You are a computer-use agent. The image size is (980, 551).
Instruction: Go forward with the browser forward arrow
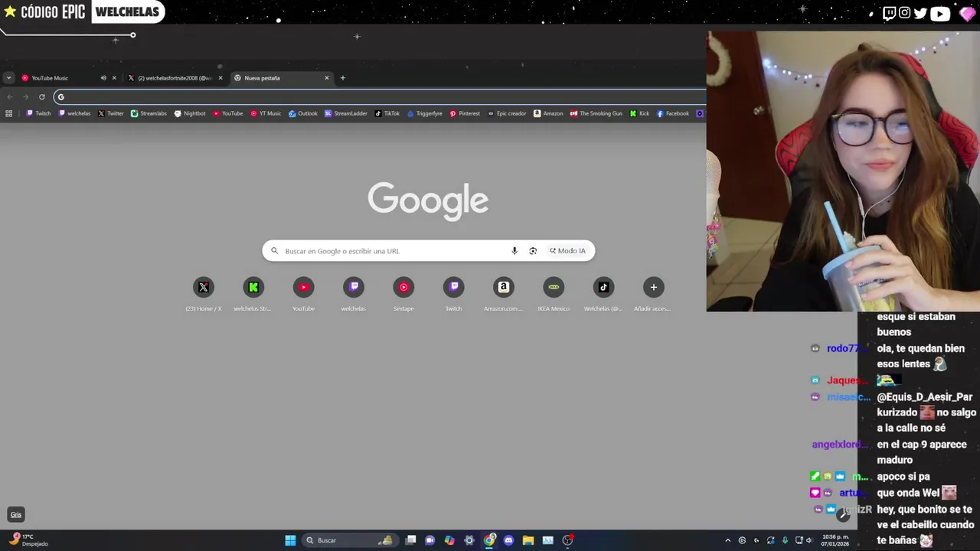click(x=25, y=97)
